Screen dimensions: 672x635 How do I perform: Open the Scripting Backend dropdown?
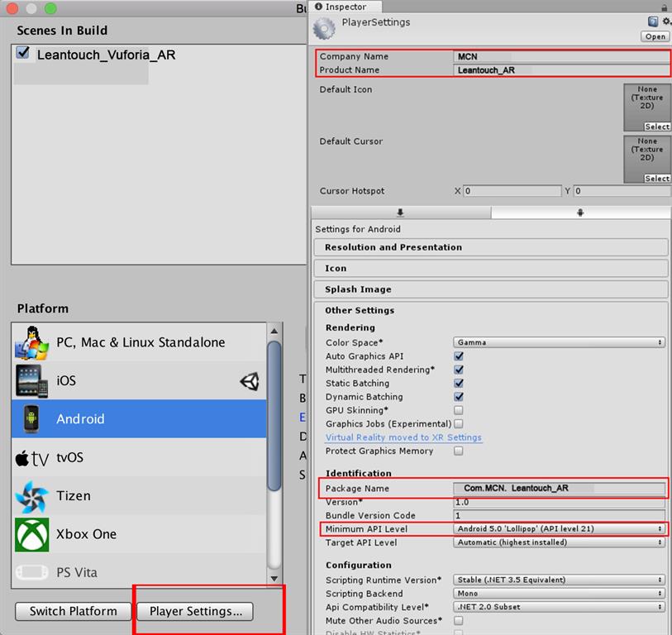[x=557, y=594]
